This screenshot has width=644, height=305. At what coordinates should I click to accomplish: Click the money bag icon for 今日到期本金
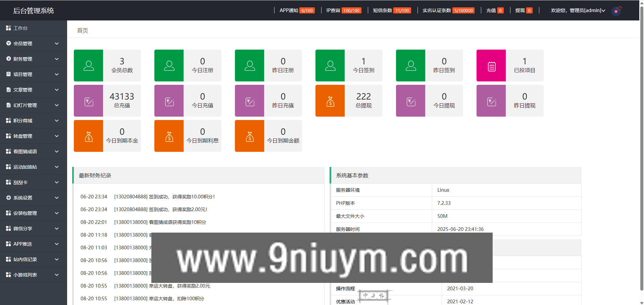89,136
